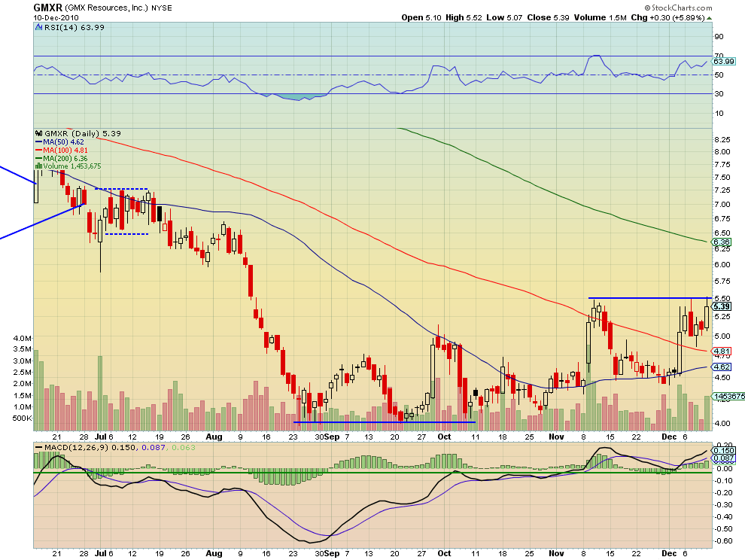
Task: Click the 1453675 volume flag on right axis
Action: (x=728, y=396)
